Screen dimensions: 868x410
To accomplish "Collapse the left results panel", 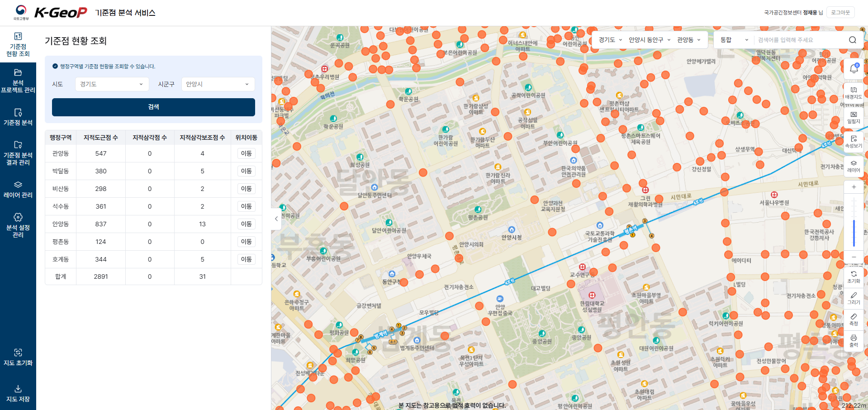I will tap(276, 219).
